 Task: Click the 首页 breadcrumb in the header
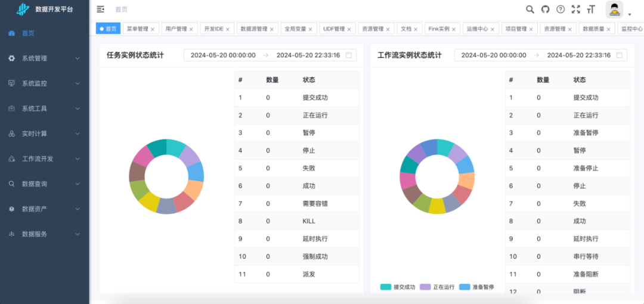121,9
